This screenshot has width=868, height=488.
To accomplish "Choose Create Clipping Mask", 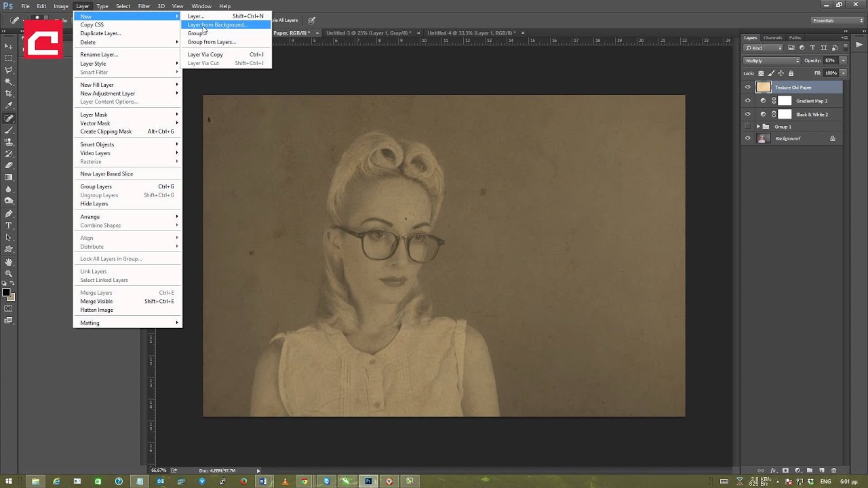I will click(x=127, y=131).
